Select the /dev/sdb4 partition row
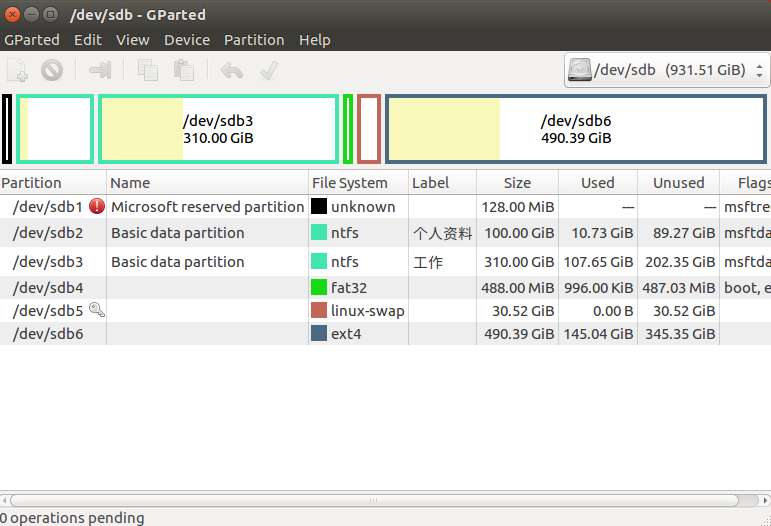771x526 pixels. click(386, 288)
